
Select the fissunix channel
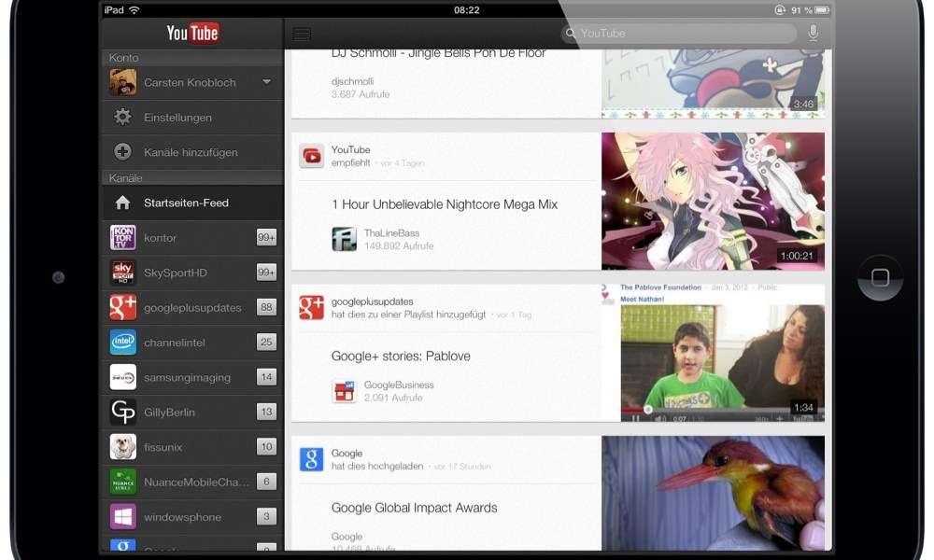pyautogui.click(x=192, y=447)
